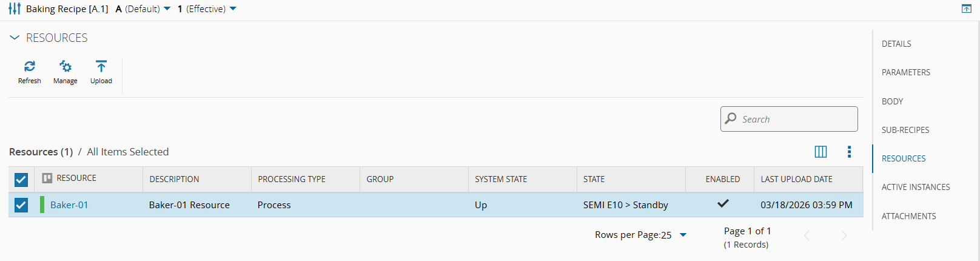Open the A (Default) version dropdown
This screenshot has width=980, height=261.
click(167, 9)
